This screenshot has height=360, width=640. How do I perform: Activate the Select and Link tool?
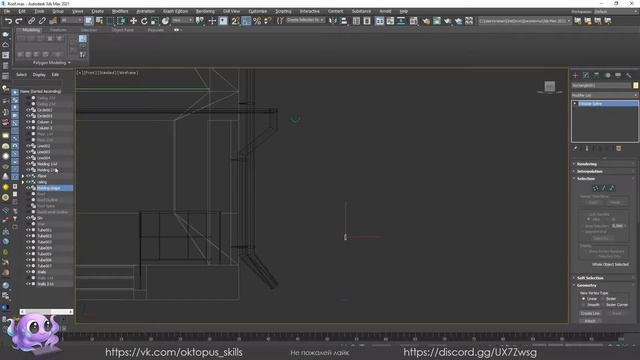[31, 21]
